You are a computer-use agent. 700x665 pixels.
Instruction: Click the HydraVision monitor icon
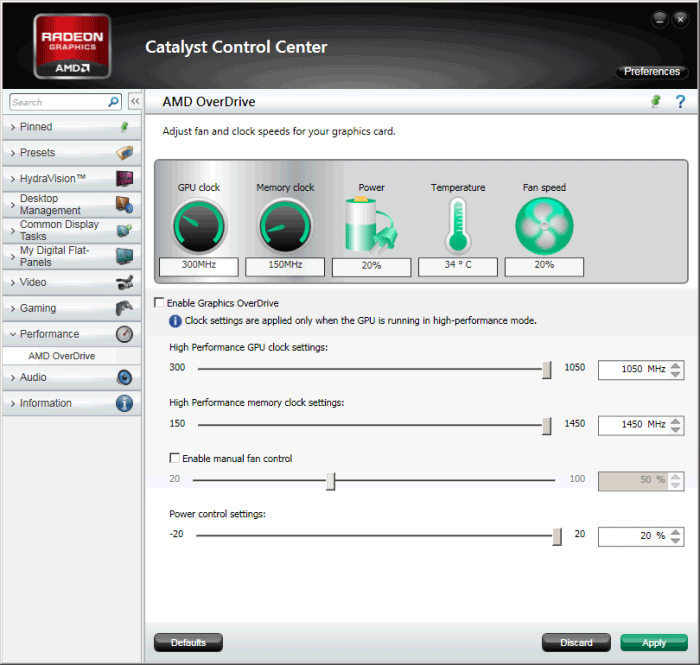[x=125, y=179]
